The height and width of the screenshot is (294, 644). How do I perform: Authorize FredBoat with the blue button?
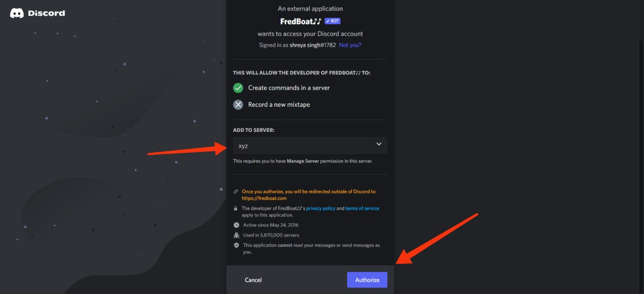coord(367,280)
